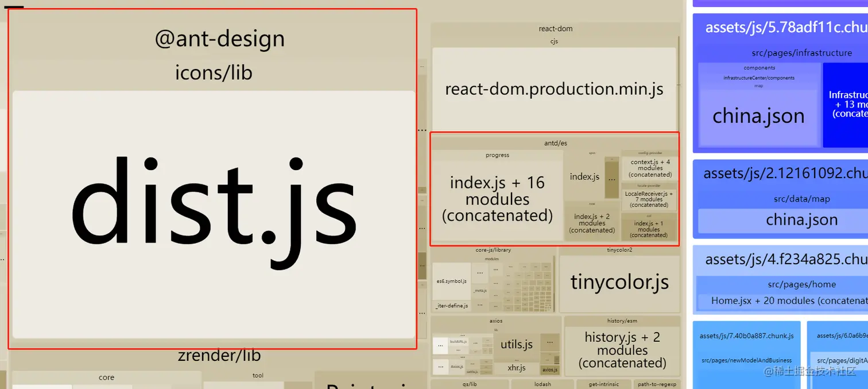Select the context.js + 4 modules block
The height and width of the screenshot is (389, 868).
(x=650, y=168)
